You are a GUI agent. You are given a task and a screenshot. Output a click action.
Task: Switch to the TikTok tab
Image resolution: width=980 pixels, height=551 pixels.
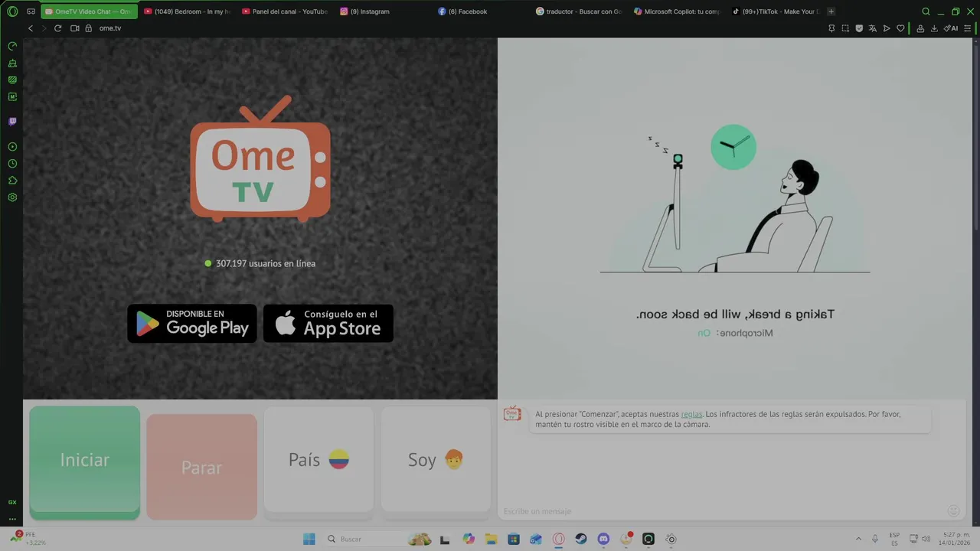coord(775,11)
